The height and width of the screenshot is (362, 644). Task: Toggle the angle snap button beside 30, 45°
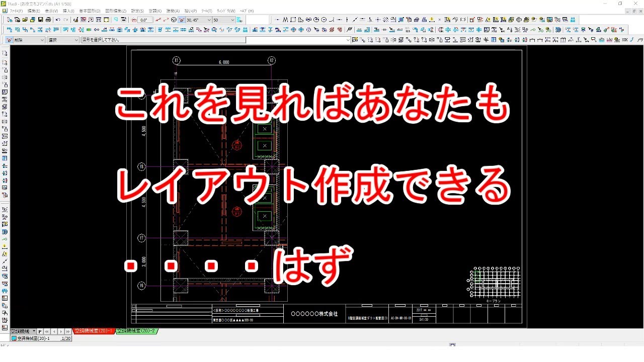pos(182,20)
